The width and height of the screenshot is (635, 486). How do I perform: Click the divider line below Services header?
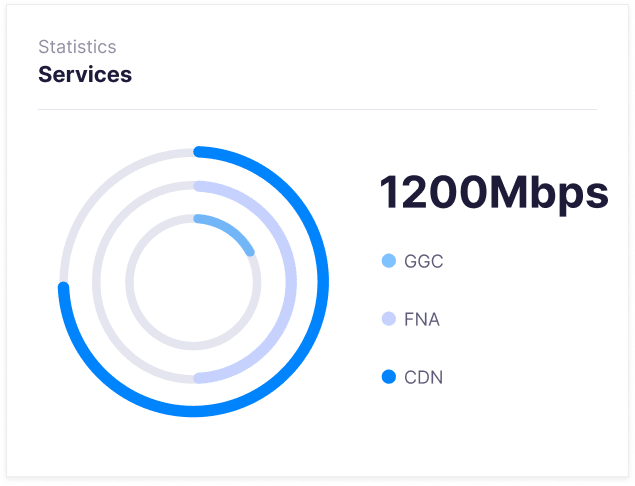(x=317, y=109)
